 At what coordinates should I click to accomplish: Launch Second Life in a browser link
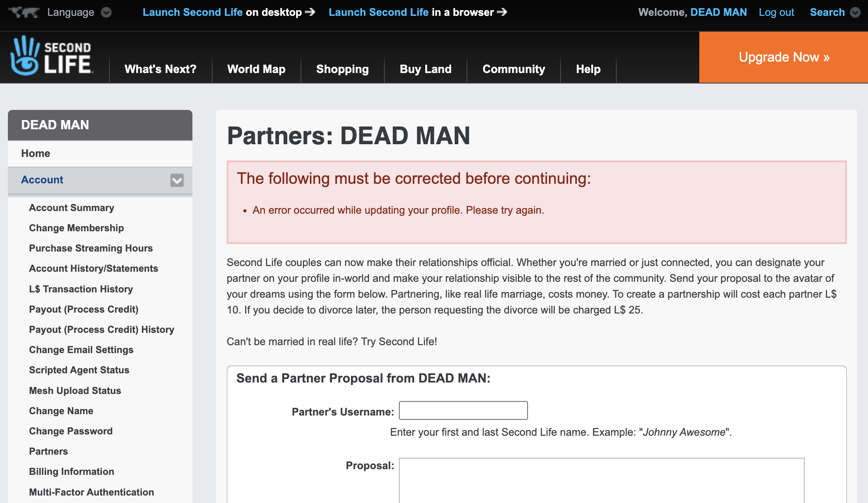pyautogui.click(x=418, y=12)
